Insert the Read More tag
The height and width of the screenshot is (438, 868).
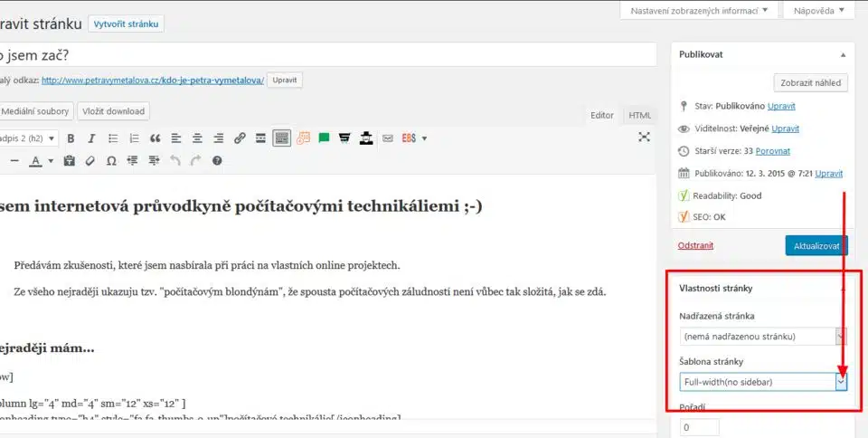[x=260, y=138]
